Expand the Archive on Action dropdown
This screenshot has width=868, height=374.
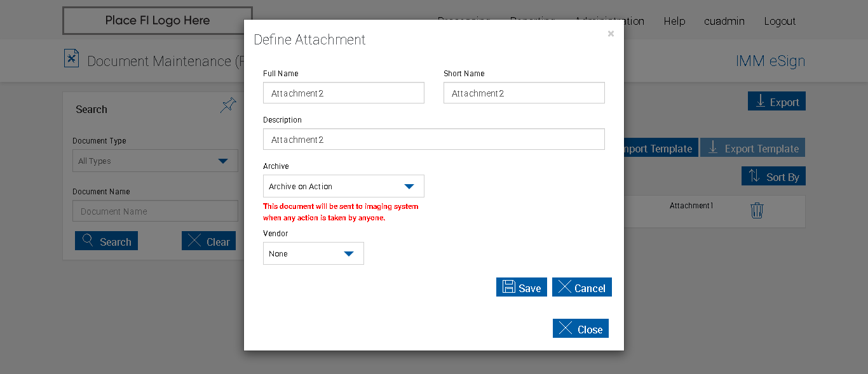click(x=343, y=187)
